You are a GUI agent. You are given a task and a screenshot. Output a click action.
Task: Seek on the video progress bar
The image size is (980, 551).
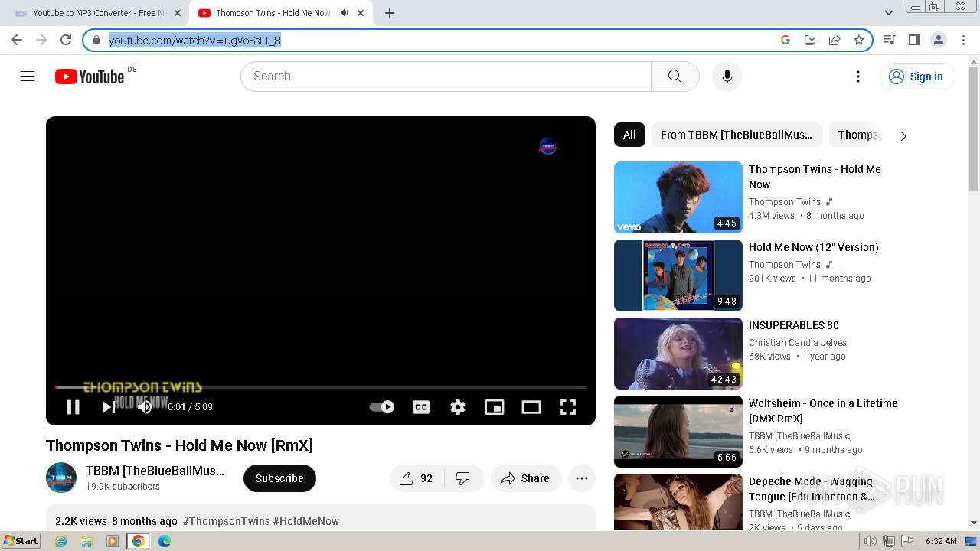321,388
